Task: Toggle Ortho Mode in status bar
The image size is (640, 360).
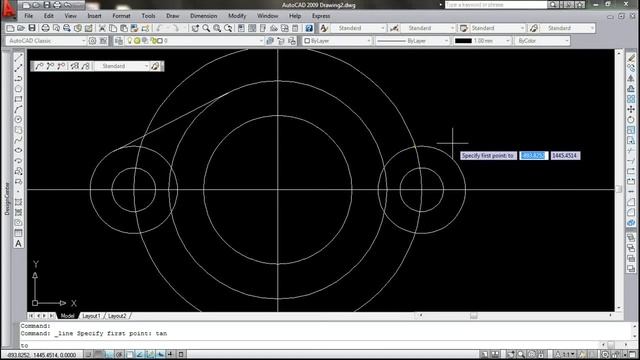Action: (x=109, y=354)
